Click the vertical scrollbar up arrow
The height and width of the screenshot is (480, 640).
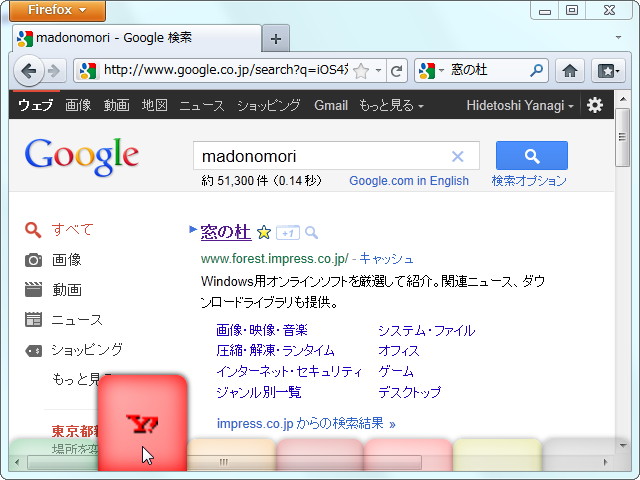tap(623, 99)
